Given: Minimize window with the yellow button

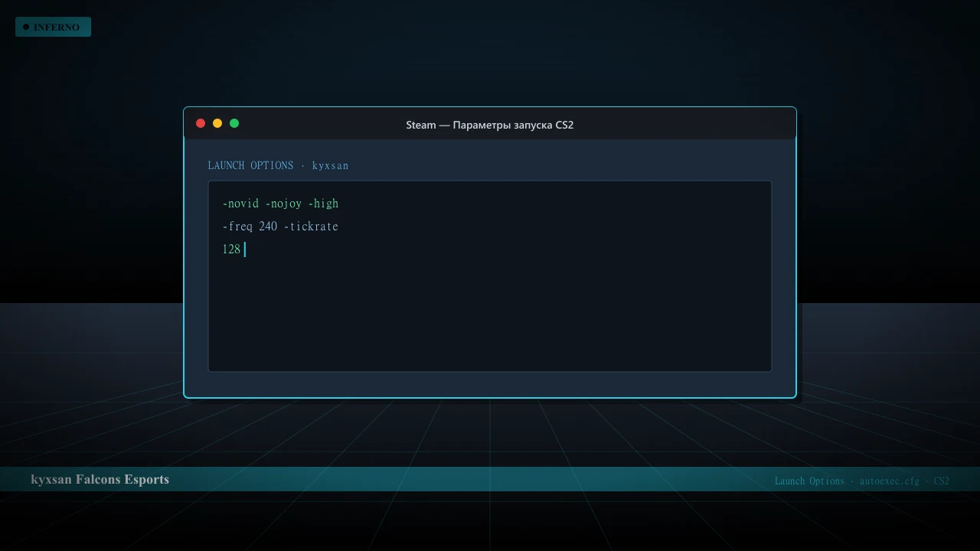Looking at the screenshot, I should coord(217,123).
